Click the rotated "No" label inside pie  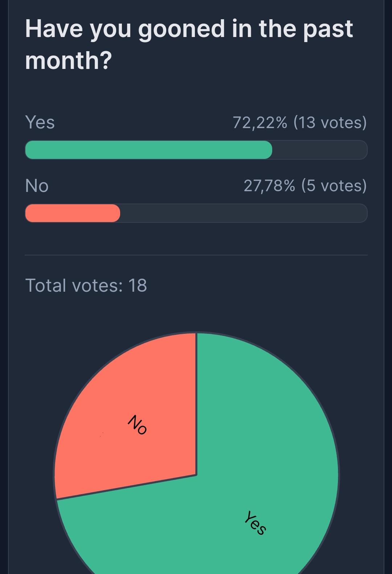point(137,425)
